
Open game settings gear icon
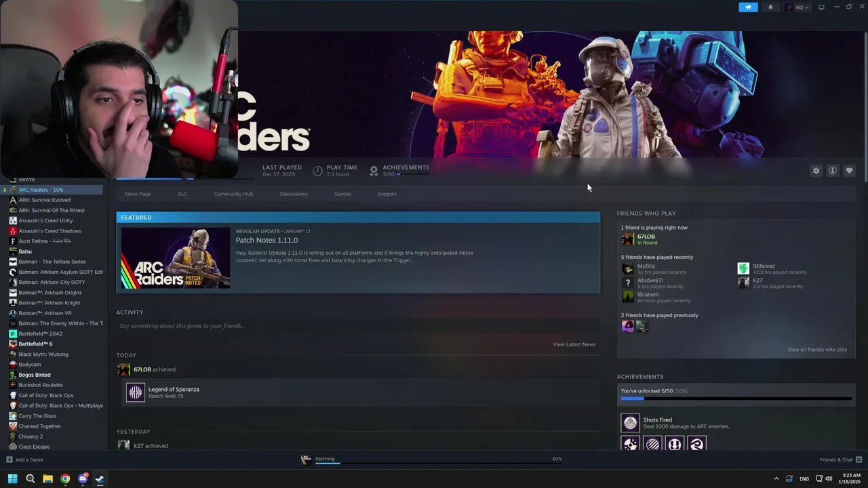tap(816, 171)
